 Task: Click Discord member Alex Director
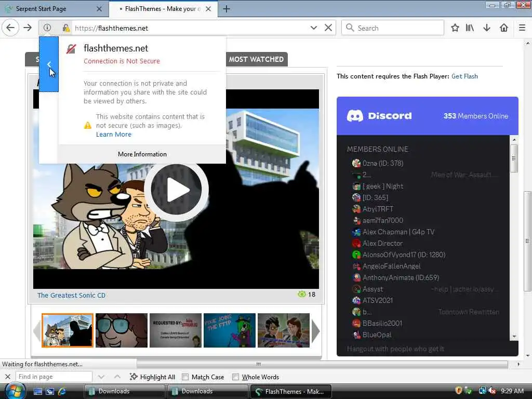click(x=382, y=243)
